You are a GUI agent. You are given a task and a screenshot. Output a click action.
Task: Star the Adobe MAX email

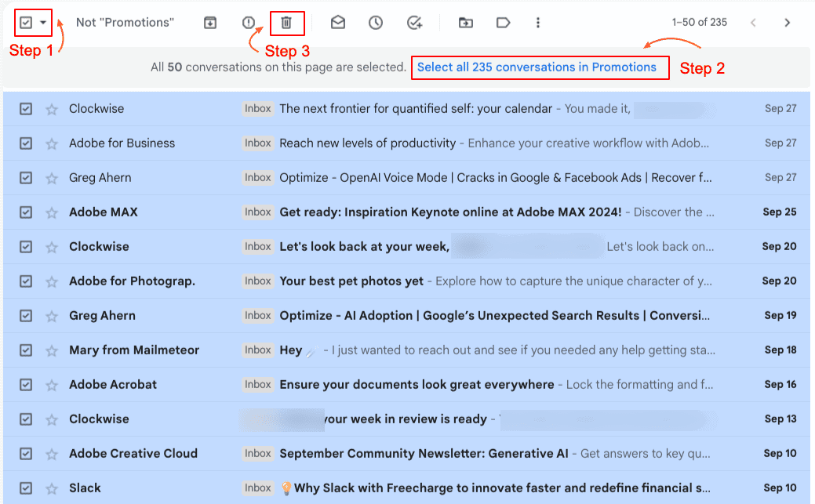click(x=52, y=212)
